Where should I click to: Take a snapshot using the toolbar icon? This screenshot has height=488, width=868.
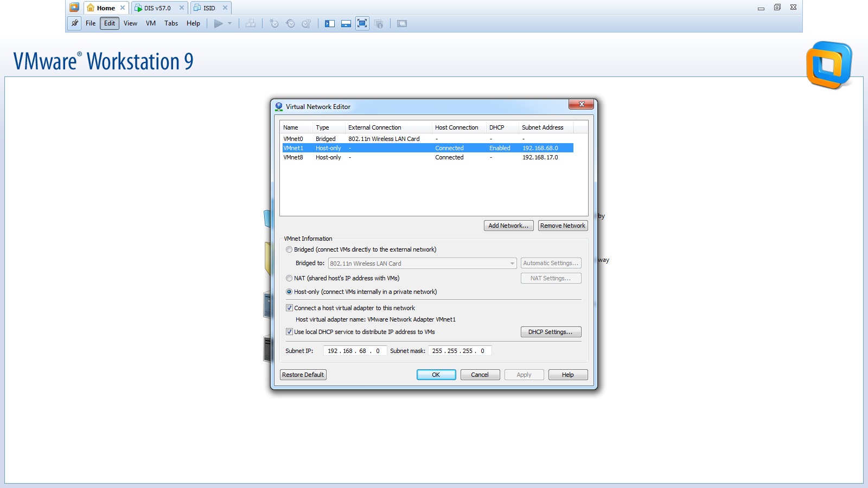[x=274, y=23]
